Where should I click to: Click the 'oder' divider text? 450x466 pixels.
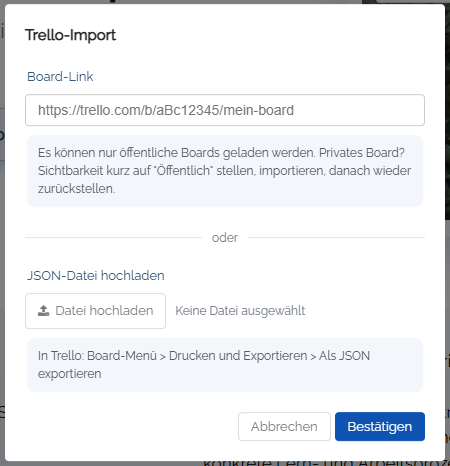[x=225, y=238]
